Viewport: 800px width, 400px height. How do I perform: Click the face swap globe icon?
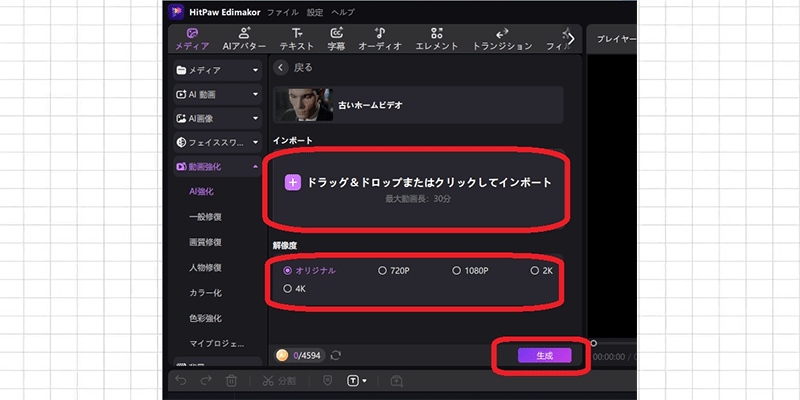[181, 142]
